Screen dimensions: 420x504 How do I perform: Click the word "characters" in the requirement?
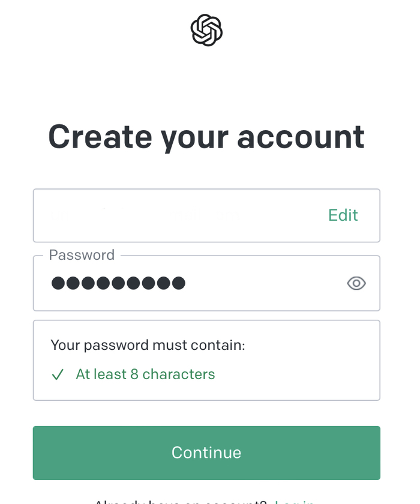178,374
